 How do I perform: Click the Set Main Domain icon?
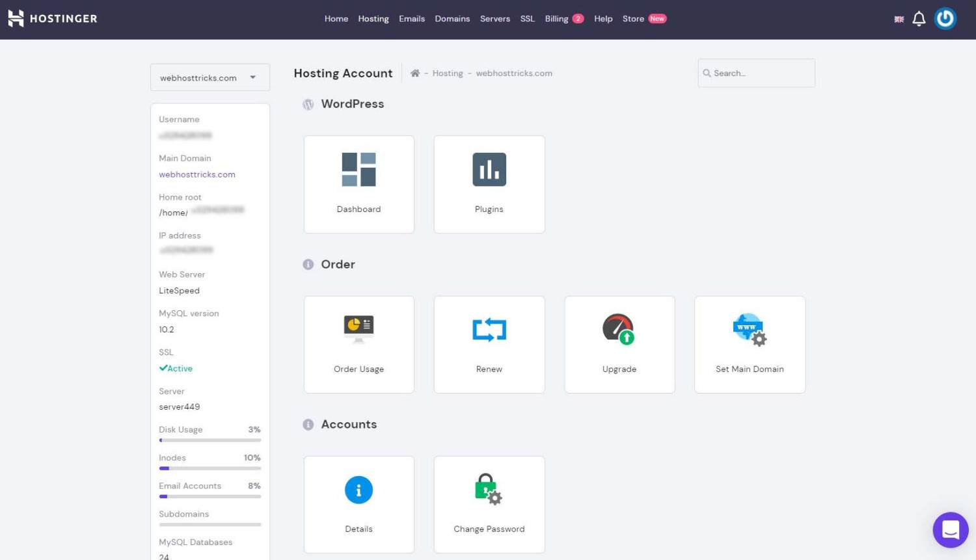tap(750, 330)
